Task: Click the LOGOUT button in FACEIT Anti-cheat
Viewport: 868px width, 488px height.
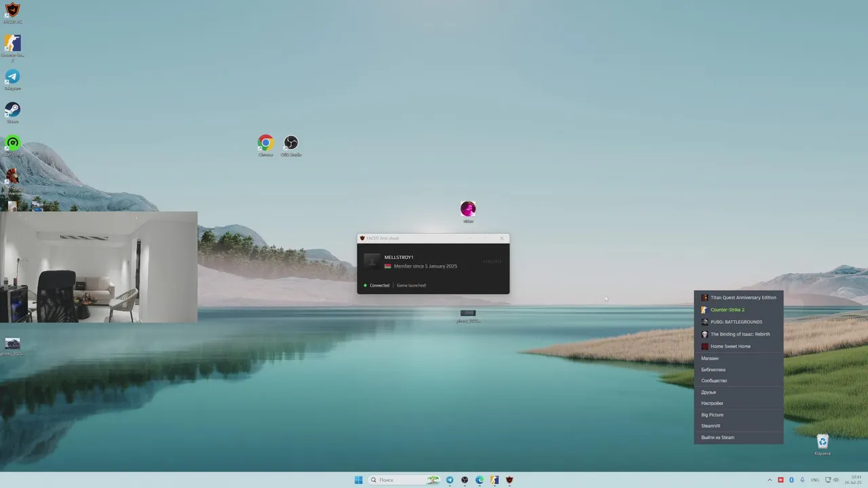Action: 492,262
